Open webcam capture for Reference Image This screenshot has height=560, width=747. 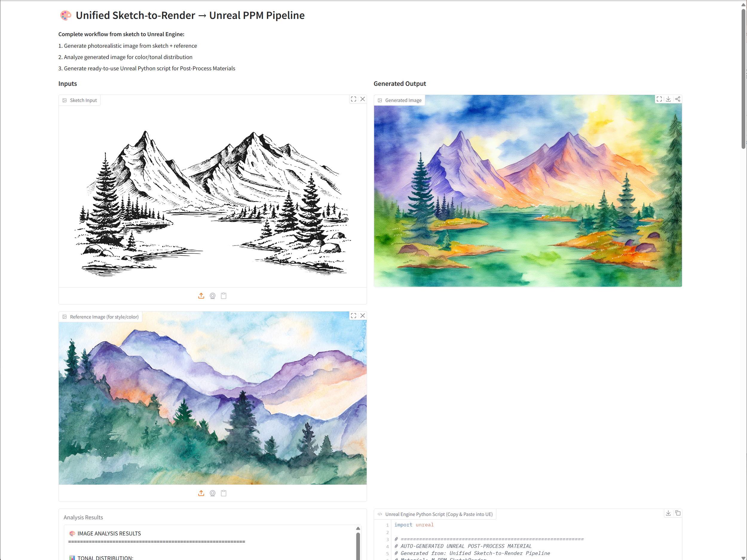[x=212, y=493]
